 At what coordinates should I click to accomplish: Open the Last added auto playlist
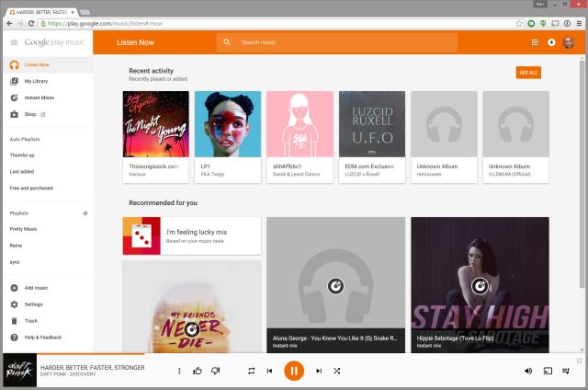coord(22,171)
